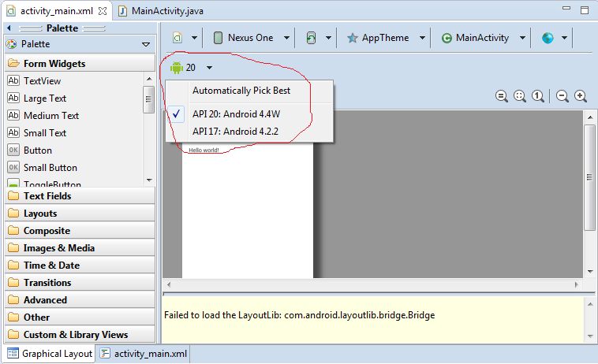Expand the Text Fields palette category
Viewport: 598px width, 364px height.
coord(80,196)
